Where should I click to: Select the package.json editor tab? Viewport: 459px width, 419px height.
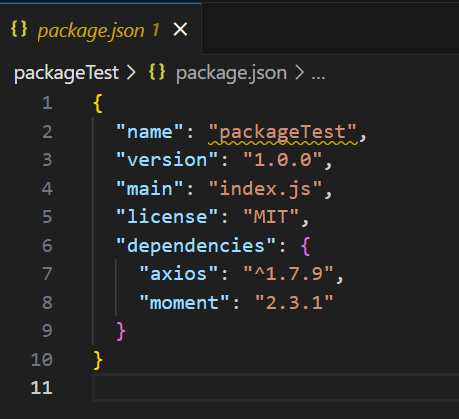(x=100, y=29)
